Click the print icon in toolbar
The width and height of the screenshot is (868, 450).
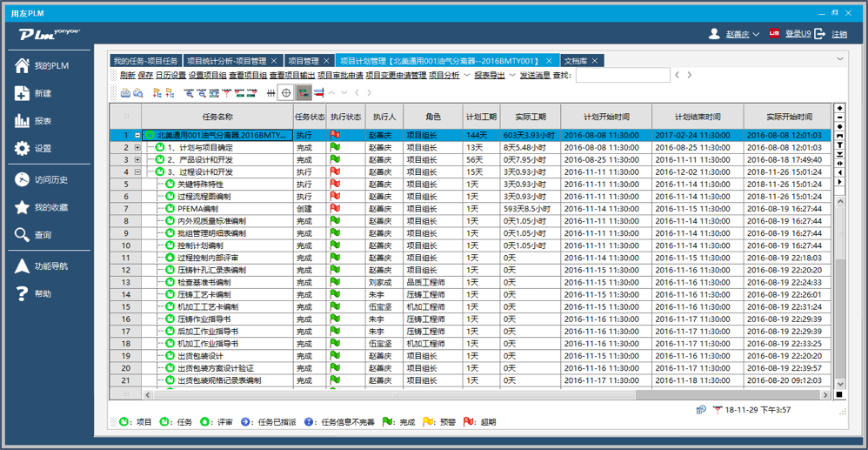(x=125, y=93)
